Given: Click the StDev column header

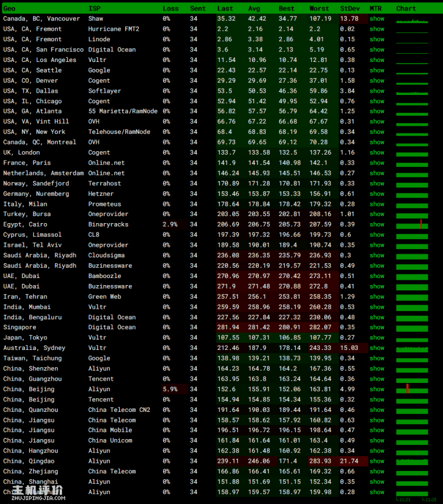Looking at the screenshot, I should click(350, 8).
